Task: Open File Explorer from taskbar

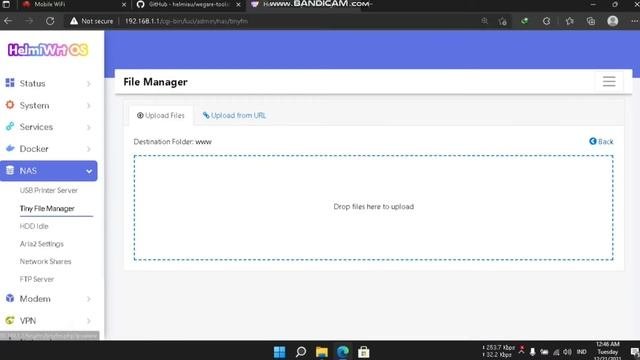Action: (322, 352)
